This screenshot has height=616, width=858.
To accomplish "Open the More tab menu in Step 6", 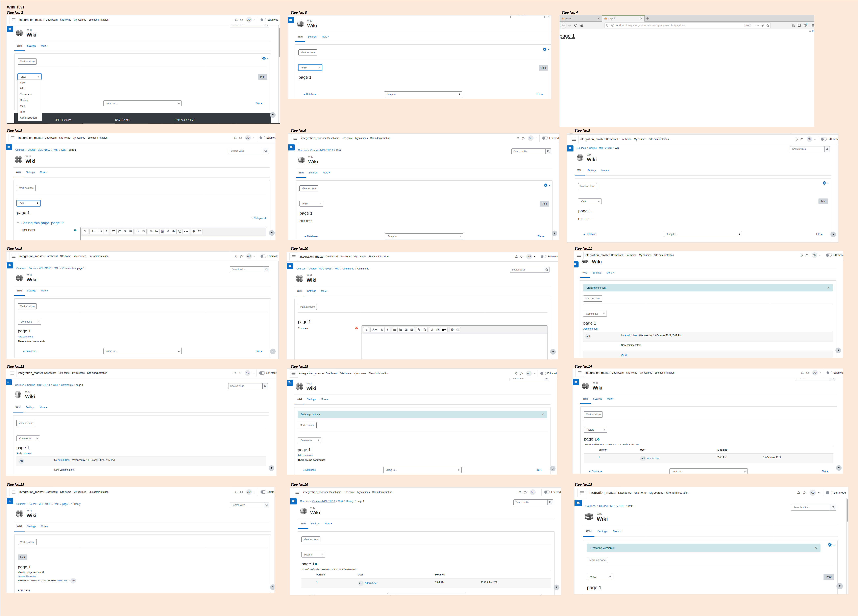I will [x=326, y=172].
